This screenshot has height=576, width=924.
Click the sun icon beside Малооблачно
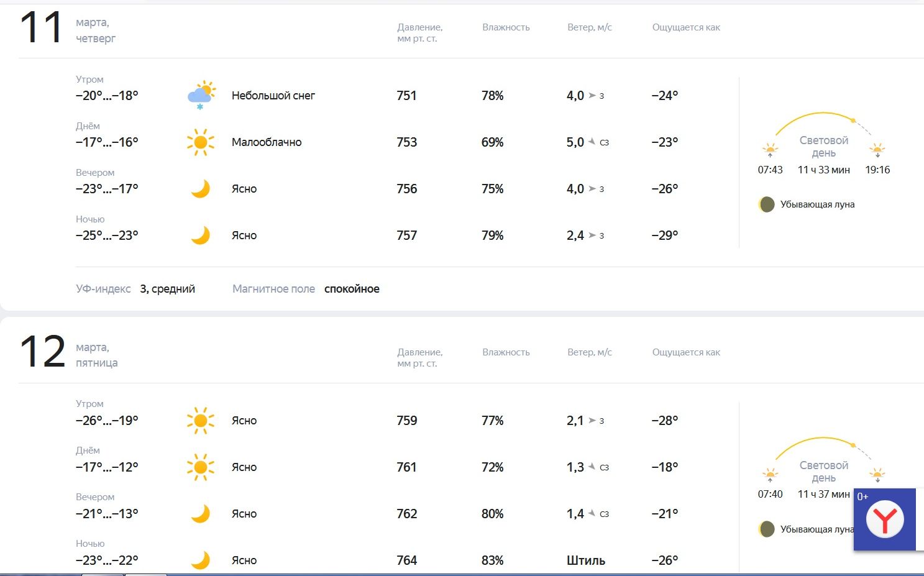201,142
